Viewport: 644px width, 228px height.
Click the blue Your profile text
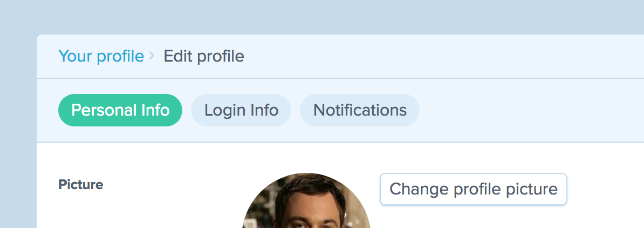click(x=101, y=56)
